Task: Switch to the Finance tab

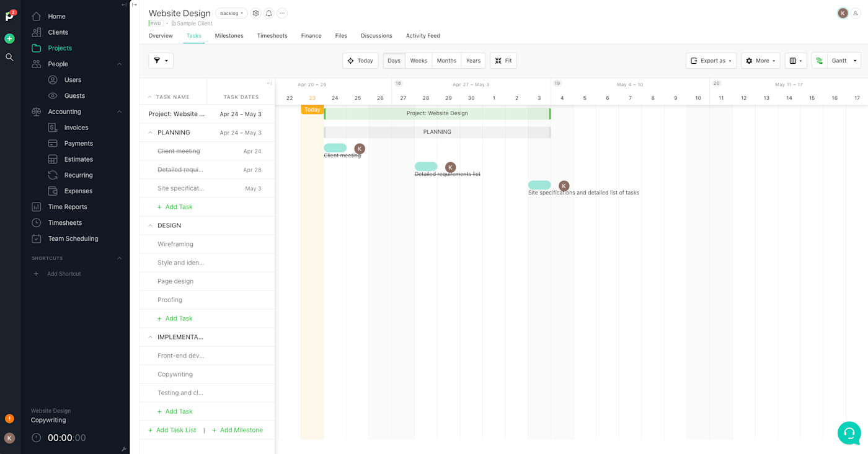Action: [x=311, y=36]
